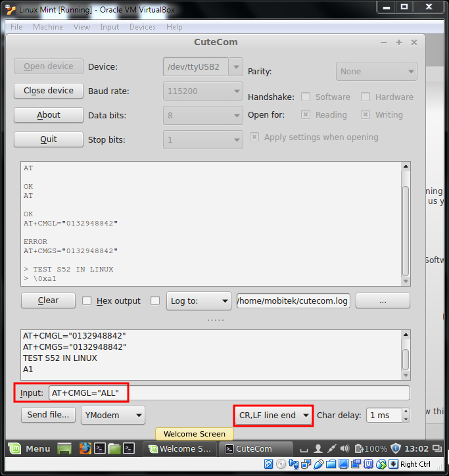
Task: Open the Devices menu in VirtualBox
Action: [x=142, y=27]
